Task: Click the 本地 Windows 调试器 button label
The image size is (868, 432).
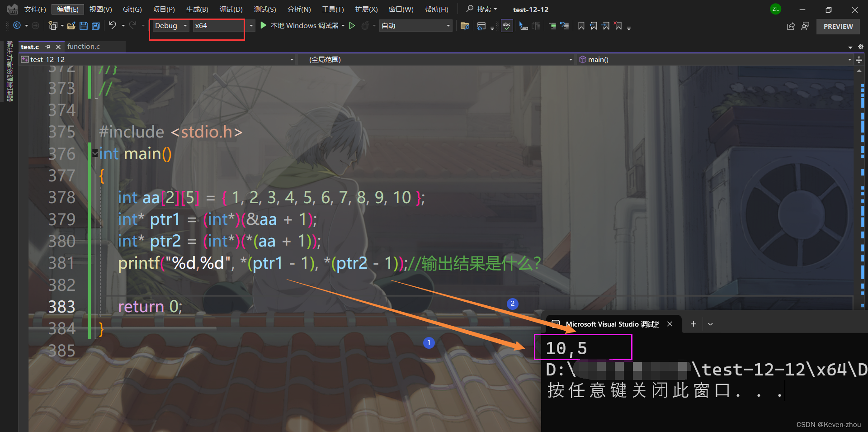Action: (304, 26)
